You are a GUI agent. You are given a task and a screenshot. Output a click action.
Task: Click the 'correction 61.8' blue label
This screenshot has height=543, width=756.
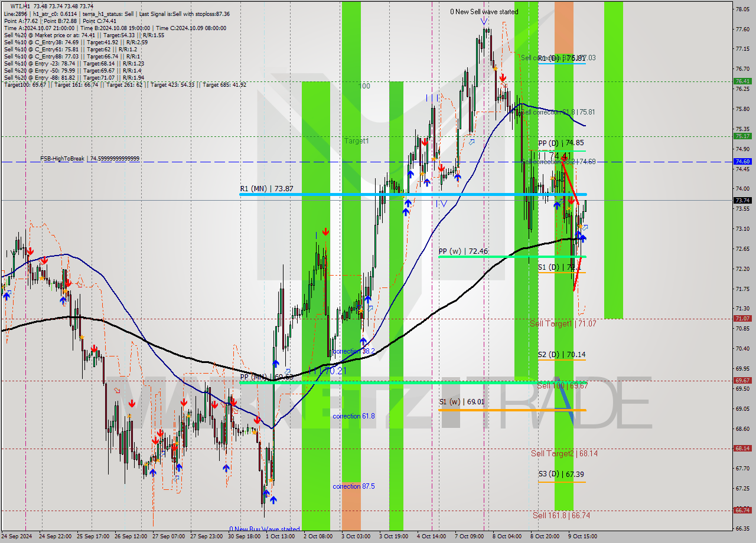click(353, 416)
